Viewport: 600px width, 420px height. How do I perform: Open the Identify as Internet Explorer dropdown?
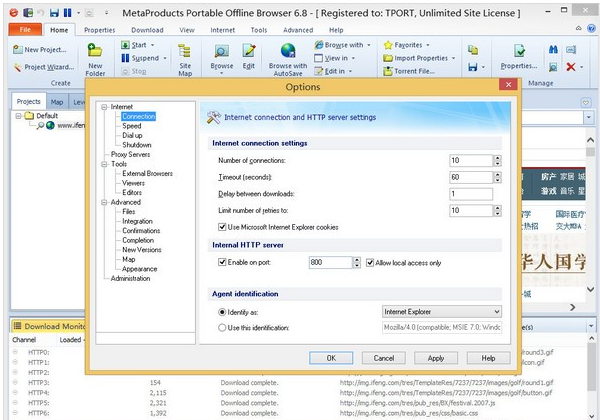click(x=442, y=312)
